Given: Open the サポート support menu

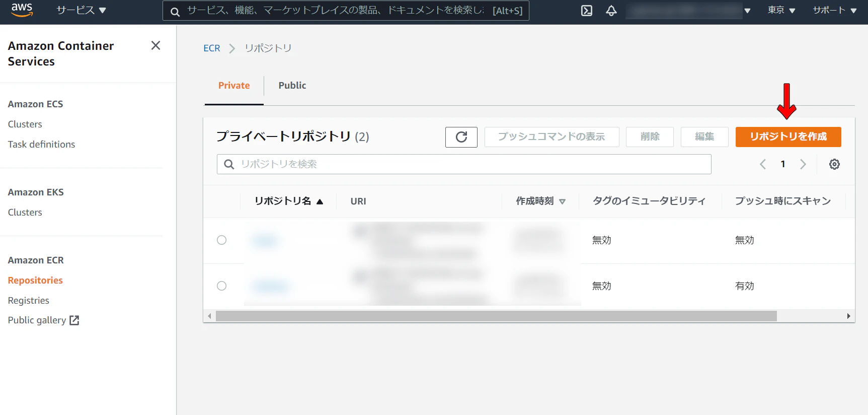Looking at the screenshot, I should pyautogui.click(x=835, y=10).
